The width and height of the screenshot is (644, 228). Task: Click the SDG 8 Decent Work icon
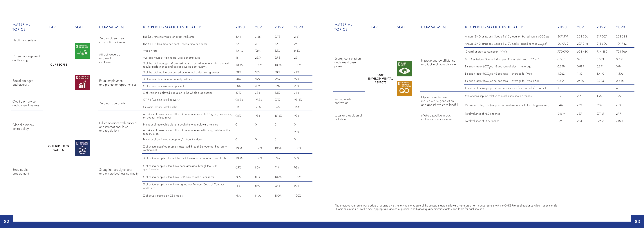pyautogui.click(x=82, y=82)
